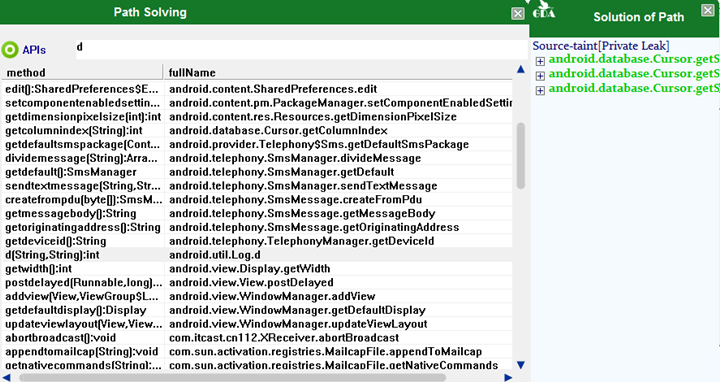Close the Solution of Path panel
The image size is (720, 382).
pos(708,10)
